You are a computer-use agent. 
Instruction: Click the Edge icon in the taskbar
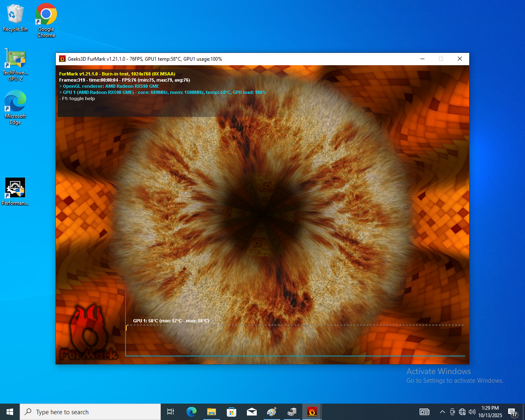coord(191,412)
